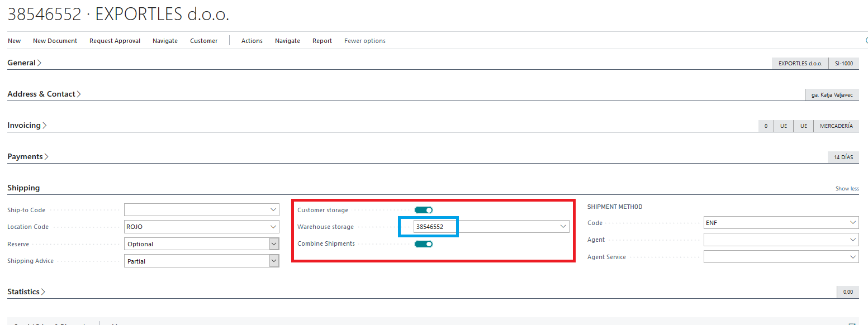Expand the Payments section
The height and width of the screenshot is (325, 868).
[28, 157]
